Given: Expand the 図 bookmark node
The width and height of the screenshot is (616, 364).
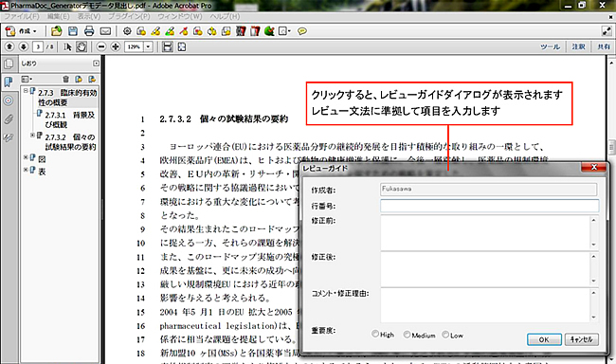Looking at the screenshot, I should (x=26, y=157).
